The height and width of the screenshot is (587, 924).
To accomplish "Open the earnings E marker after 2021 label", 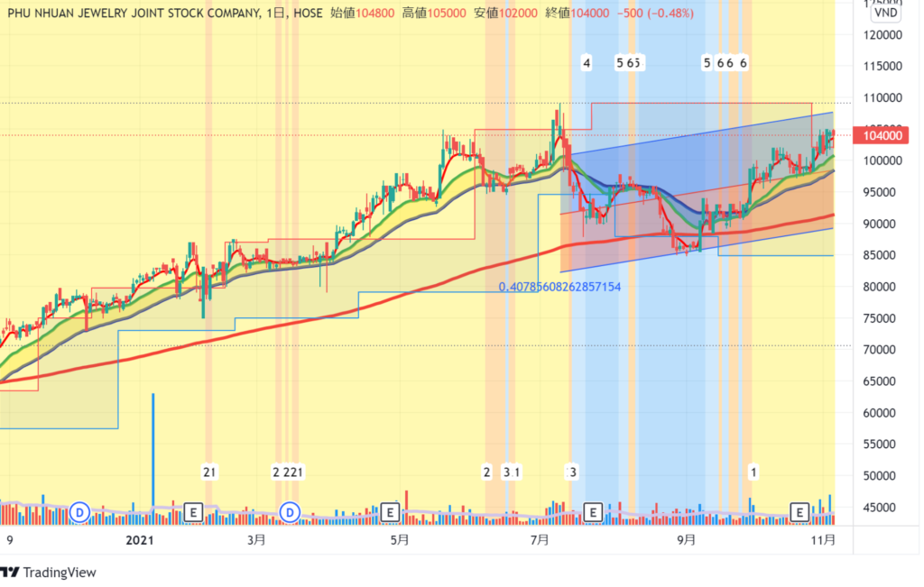I will point(193,512).
